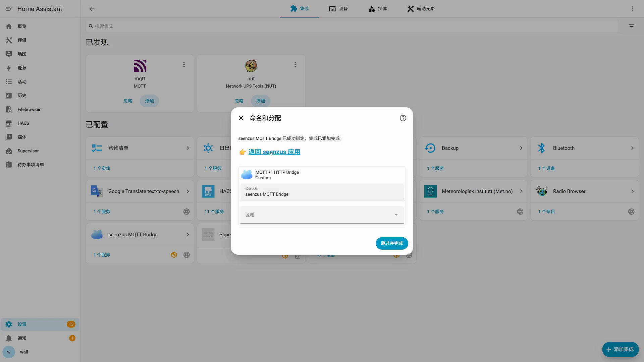Open the 地图 map page
644x362 pixels.
point(40,54)
